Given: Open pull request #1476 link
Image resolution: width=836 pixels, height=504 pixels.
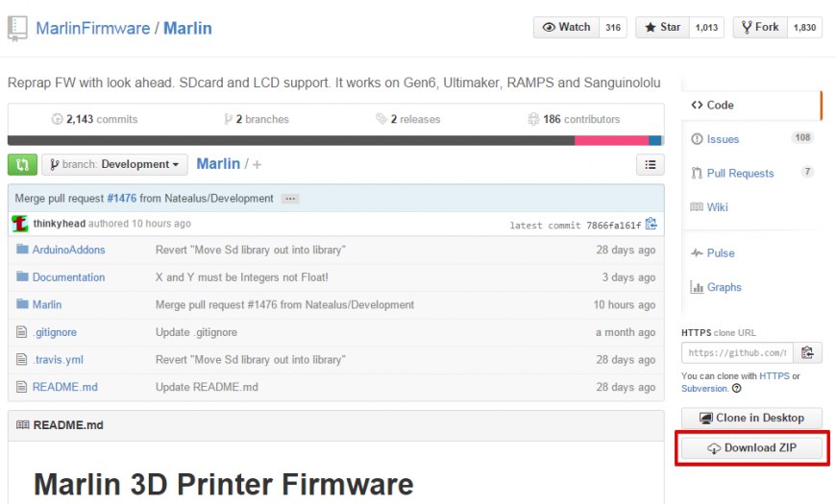Looking at the screenshot, I should (122, 198).
